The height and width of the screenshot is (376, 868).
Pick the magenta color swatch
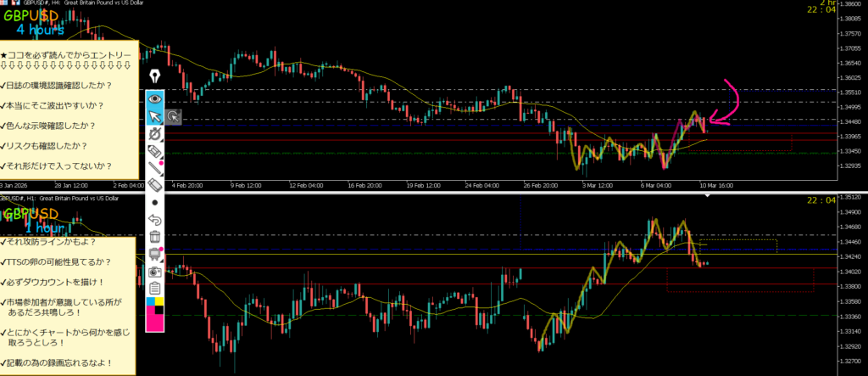155,318
